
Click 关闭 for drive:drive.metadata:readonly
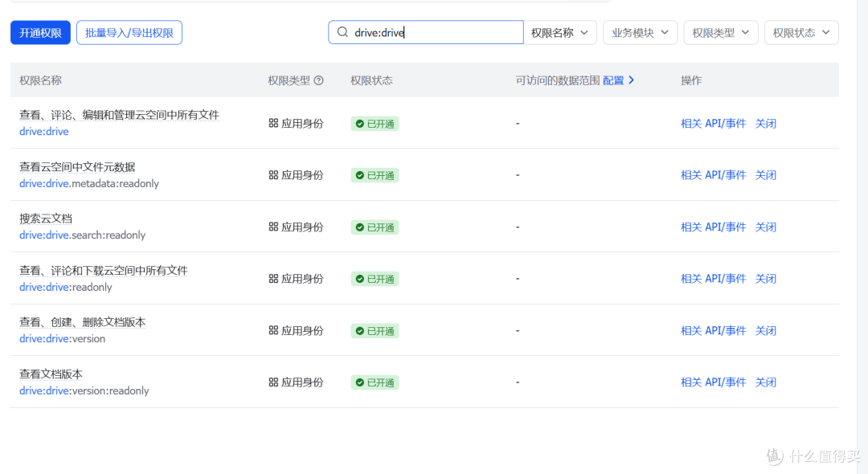coord(766,175)
